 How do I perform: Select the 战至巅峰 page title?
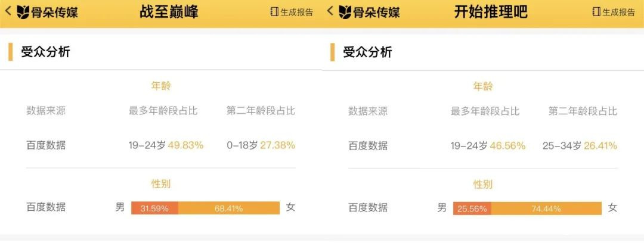169,12
